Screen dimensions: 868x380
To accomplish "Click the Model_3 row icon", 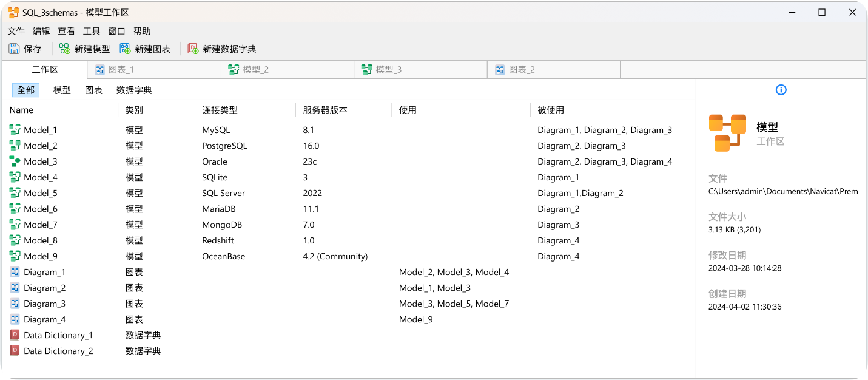I will 15,161.
